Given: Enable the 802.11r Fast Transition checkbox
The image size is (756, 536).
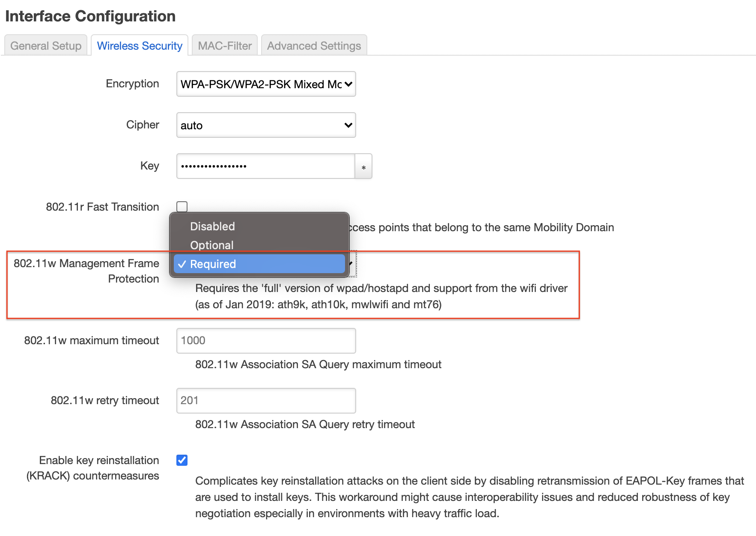Looking at the screenshot, I should pos(182,207).
